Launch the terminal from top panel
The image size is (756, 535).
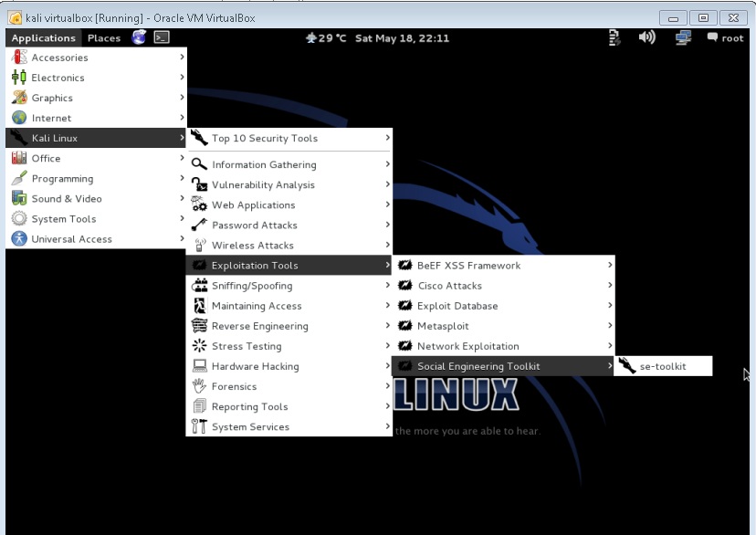pyautogui.click(x=162, y=37)
